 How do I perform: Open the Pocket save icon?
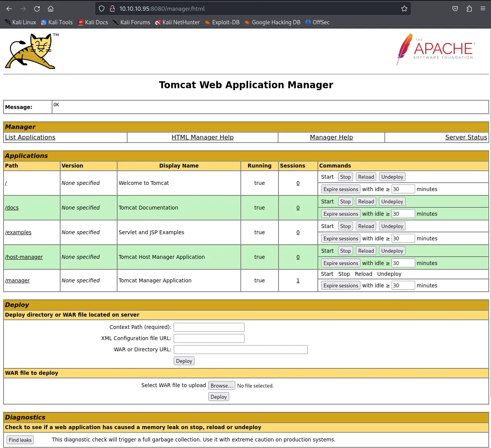tap(455, 8)
